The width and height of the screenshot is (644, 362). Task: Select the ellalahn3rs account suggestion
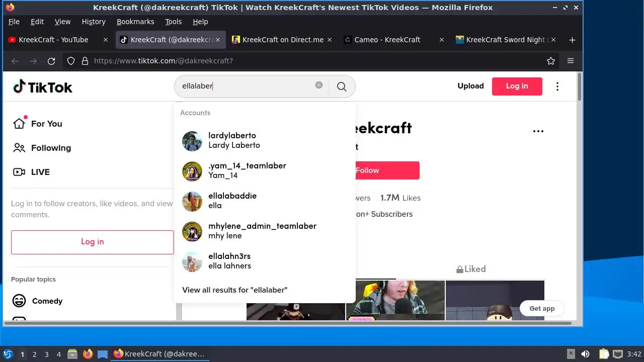(x=265, y=261)
